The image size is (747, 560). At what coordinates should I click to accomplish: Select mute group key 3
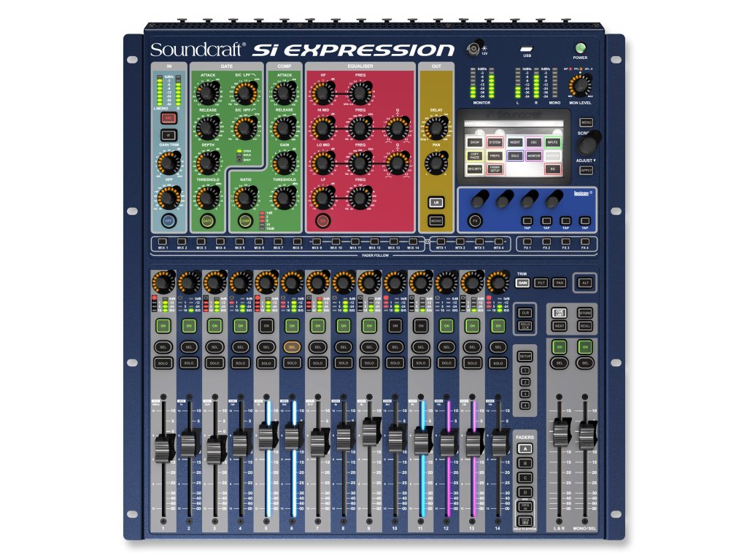(x=525, y=394)
